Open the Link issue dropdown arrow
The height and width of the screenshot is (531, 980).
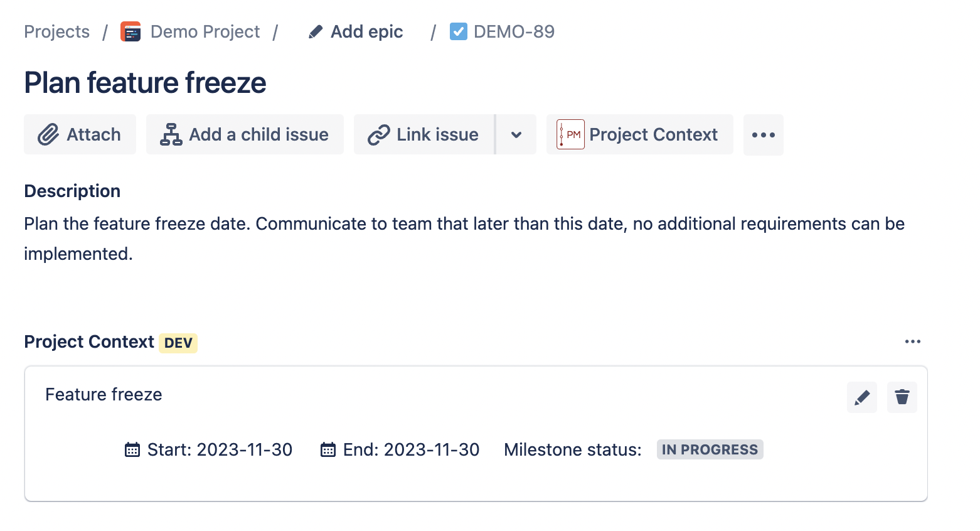coord(516,135)
